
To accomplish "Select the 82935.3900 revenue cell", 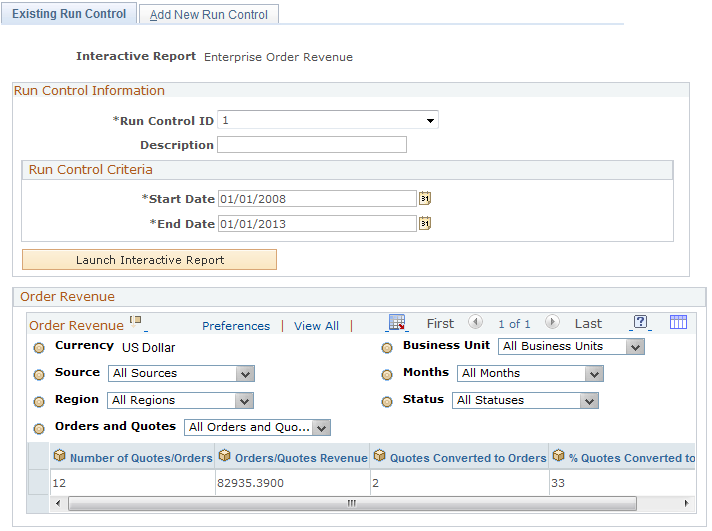I will pyautogui.click(x=292, y=482).
